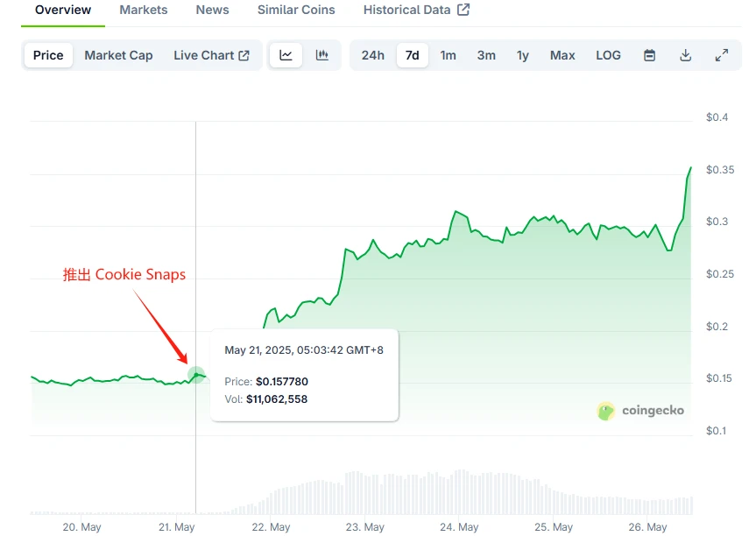
Task: Click the Similar Coins link
Action: coord(295,10)
